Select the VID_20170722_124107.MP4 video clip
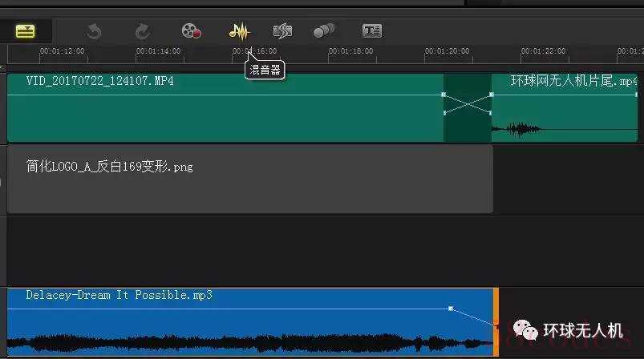 [x=225, y=108]
